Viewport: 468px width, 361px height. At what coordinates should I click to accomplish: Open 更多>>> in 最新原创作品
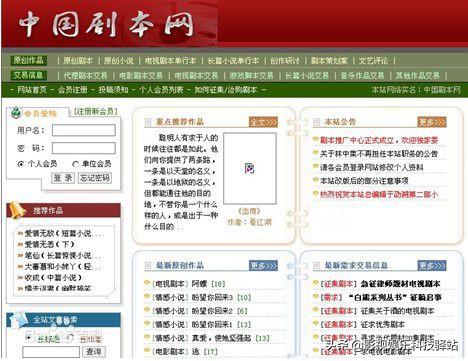[x=263, y=266]
